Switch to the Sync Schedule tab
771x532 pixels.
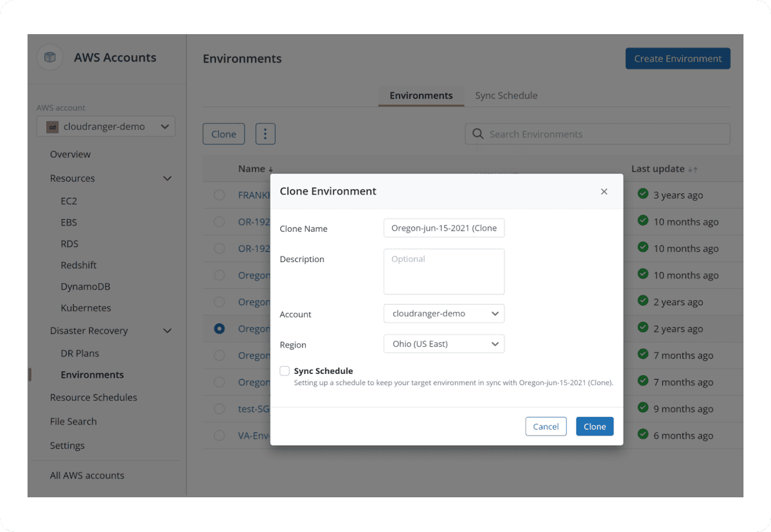[x=506, y=95]
